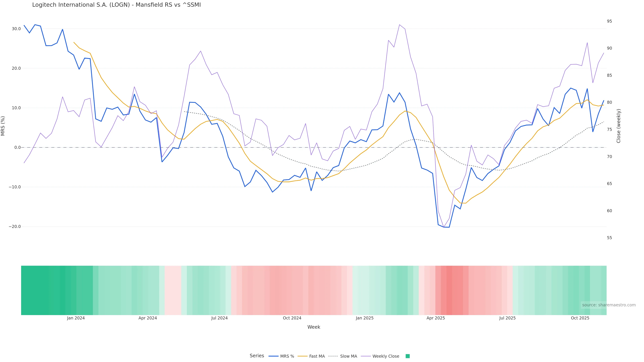Click the 30.0 MRS axis tick label
This screenshot has height=362, width=644.
[x=16, y=29]
